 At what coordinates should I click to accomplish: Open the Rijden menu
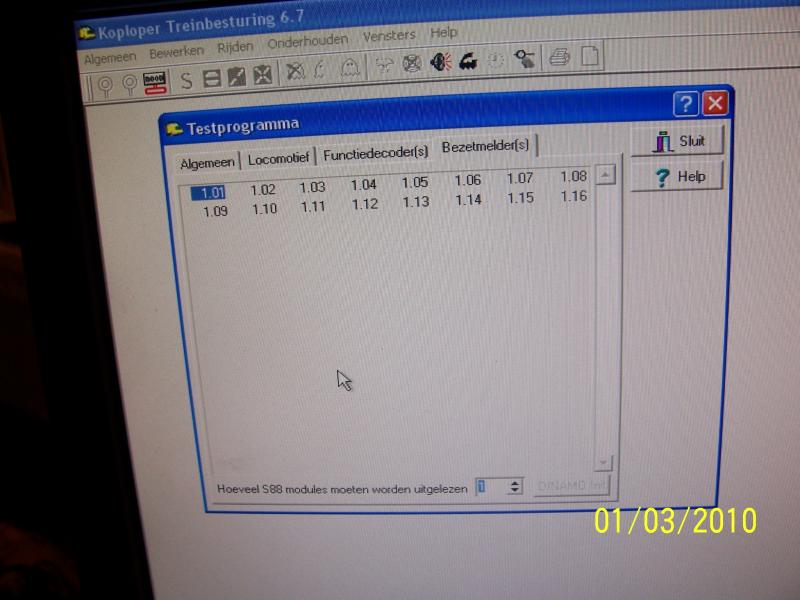(x=235, y=47)
